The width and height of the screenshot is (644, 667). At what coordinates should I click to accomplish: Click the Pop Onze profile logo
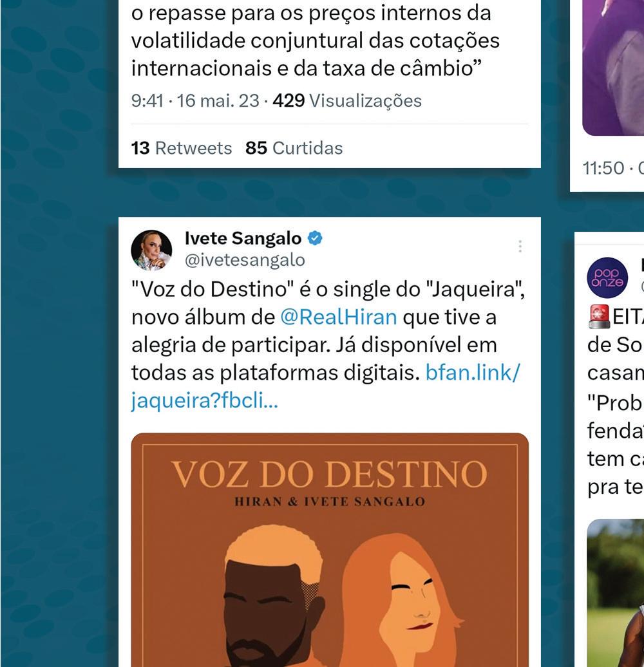coord(607,277)
